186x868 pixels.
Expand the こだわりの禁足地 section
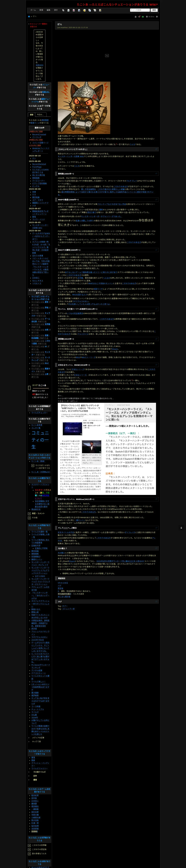tap(29, 849)
